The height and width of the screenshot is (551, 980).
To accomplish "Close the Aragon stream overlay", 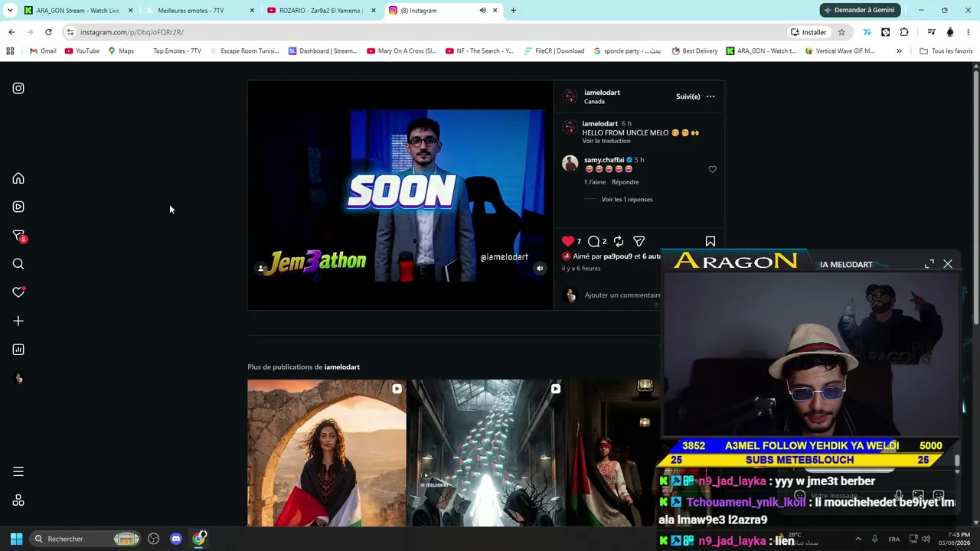I will coord(948,264).
